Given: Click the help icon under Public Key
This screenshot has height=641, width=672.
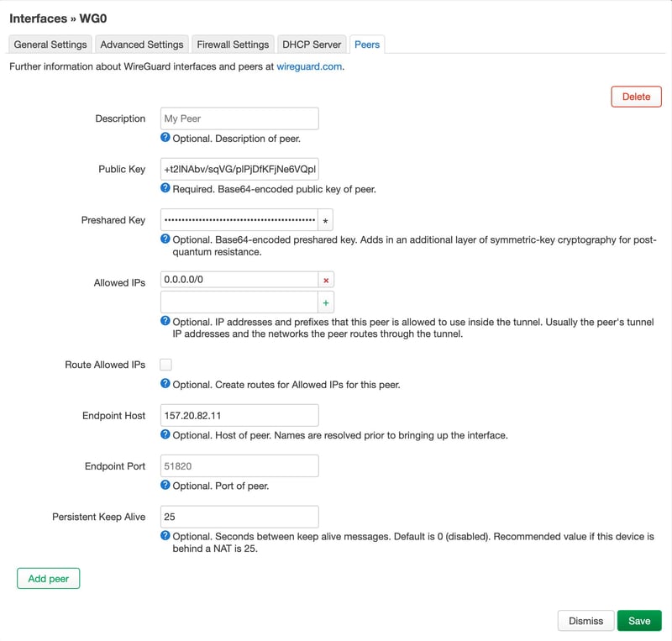Looking at the screenshot, I should pos(165,189).
